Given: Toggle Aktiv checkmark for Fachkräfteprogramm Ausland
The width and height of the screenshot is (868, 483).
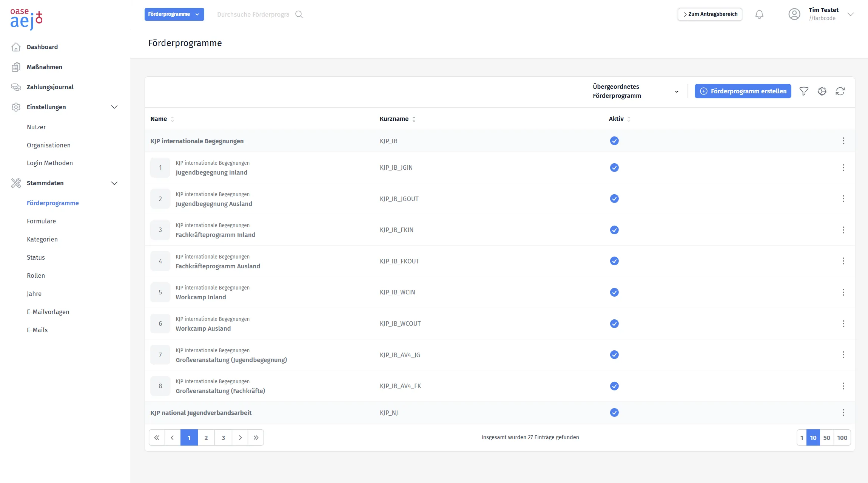Looking at the screenshot, I should pyautogui.click(x=614, y=261).
